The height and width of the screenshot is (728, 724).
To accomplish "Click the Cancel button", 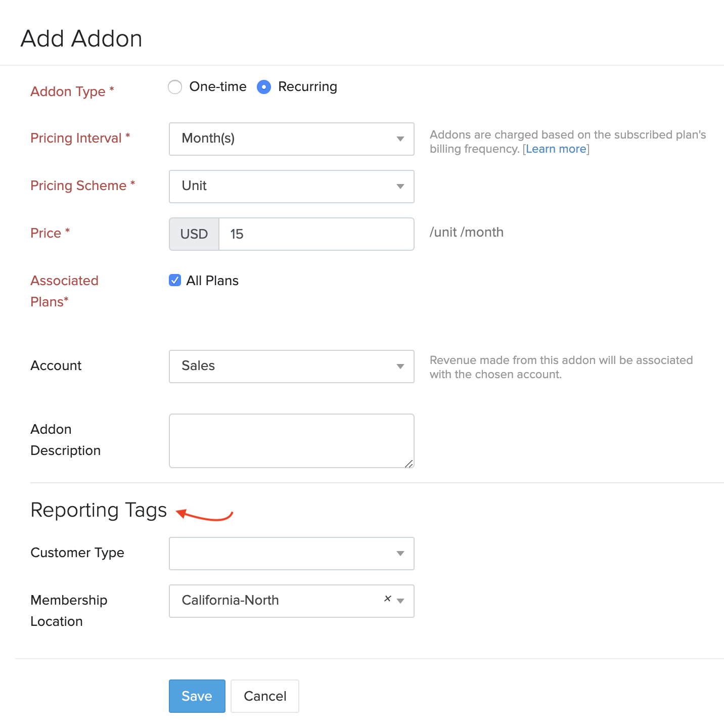I will tap(264, 696).
